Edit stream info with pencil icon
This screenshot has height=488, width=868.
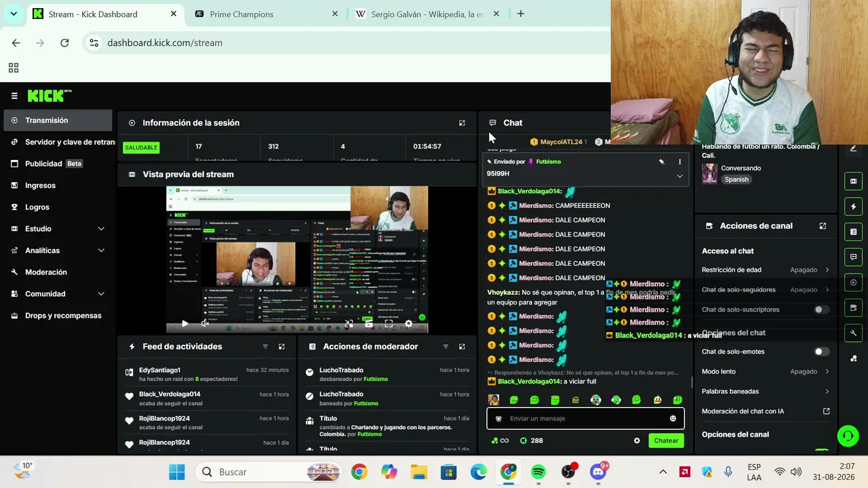tap(853, 148)
